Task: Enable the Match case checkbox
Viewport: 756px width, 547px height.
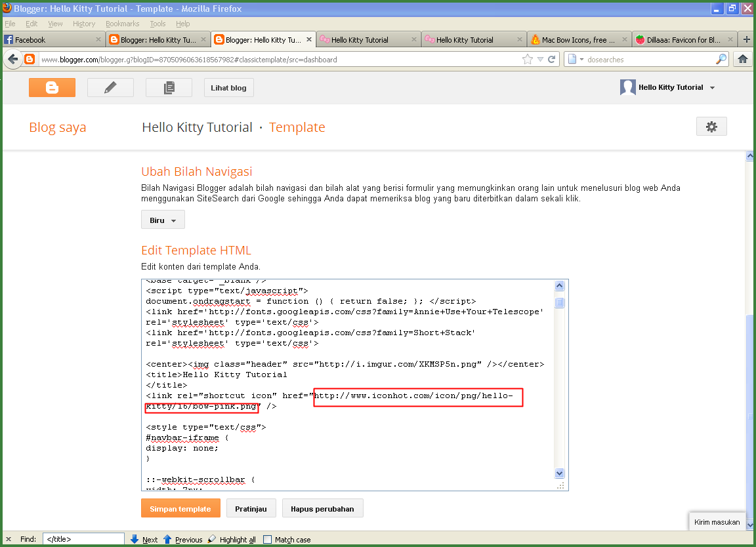Action: [267, 539]
